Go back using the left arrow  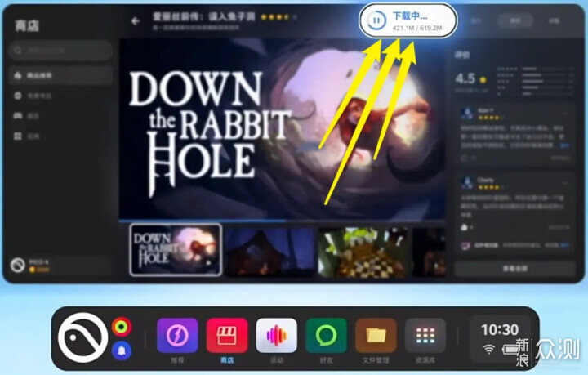136,21
